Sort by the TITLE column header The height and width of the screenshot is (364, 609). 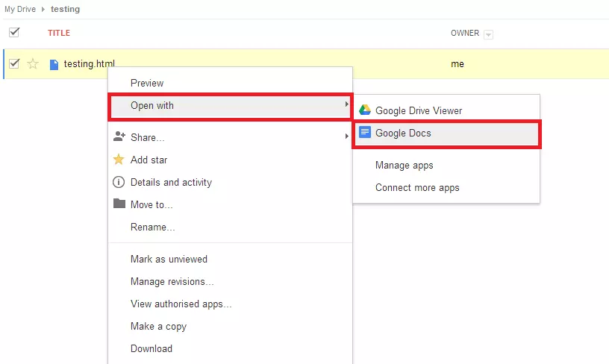coord(59,33)
